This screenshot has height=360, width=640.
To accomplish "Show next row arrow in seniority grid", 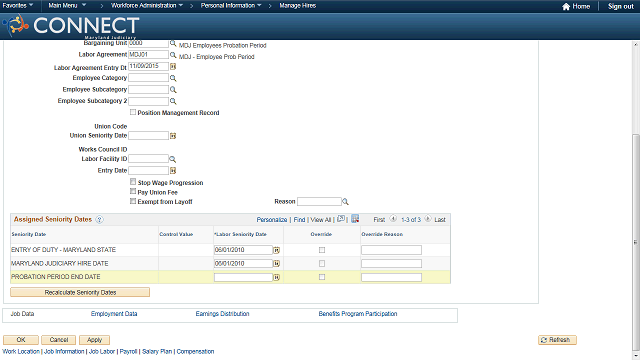I will click(x=428, y=219).
